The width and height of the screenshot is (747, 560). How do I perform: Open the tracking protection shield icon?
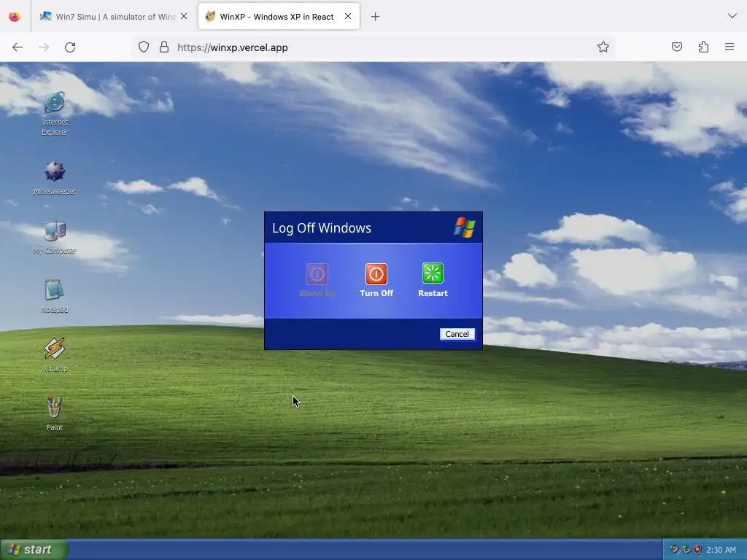(x=144, y=47)
